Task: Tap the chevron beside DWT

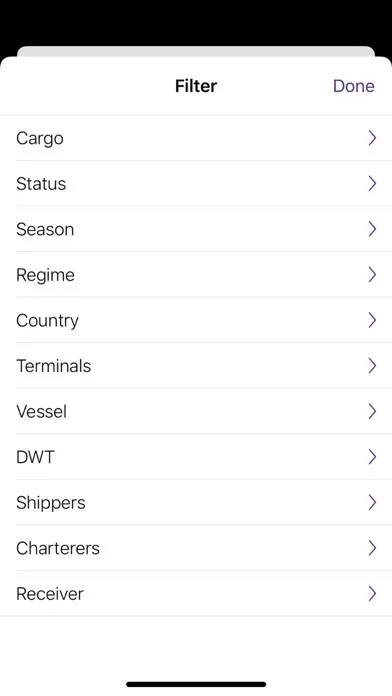Action: point(372,457)
